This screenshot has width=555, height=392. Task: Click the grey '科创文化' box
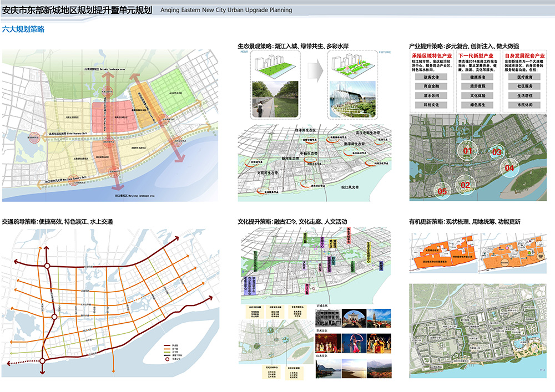coord(431,105)
